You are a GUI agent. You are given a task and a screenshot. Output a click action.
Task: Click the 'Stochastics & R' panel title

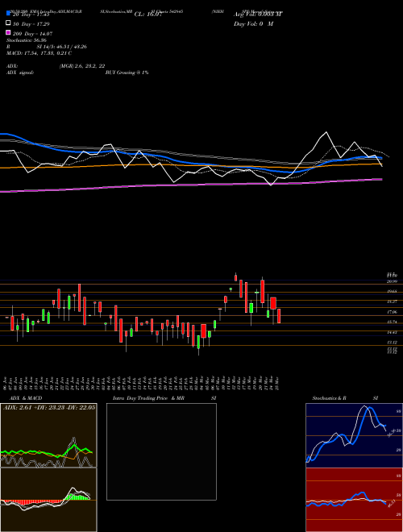(330, 398)
